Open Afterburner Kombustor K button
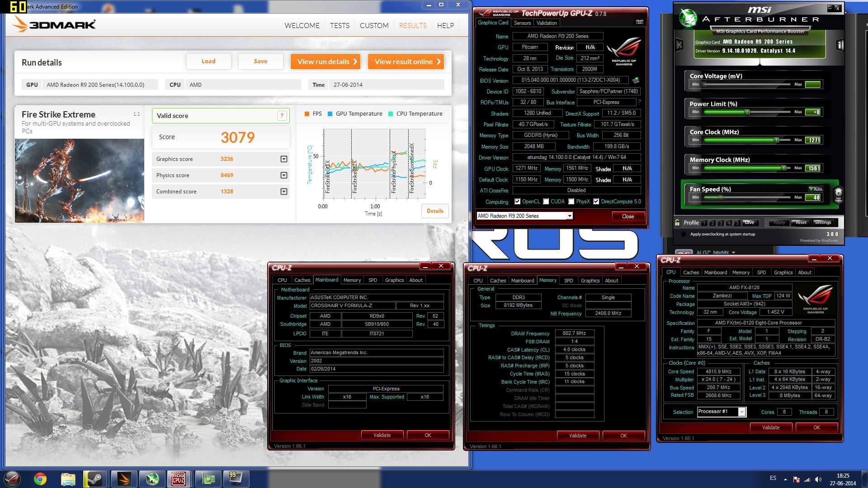The height and width of the screenshot is (488, 868). pos(679,45)
